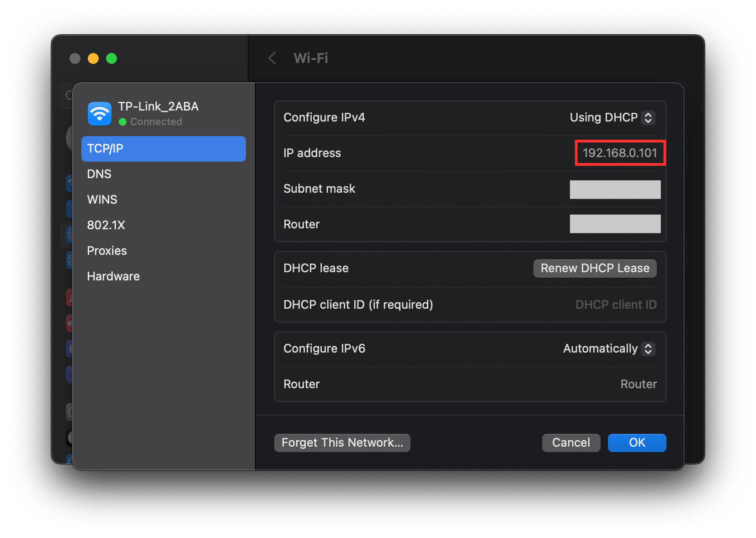Viewport: 756px width, 538px height.
Task: Click the IPv6 Router field
Action: [x=638, y=384]
